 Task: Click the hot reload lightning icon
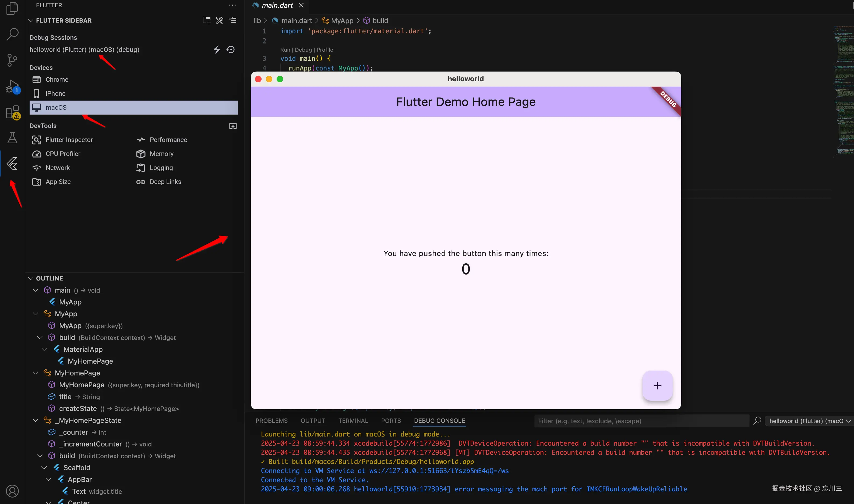[216, 49]
